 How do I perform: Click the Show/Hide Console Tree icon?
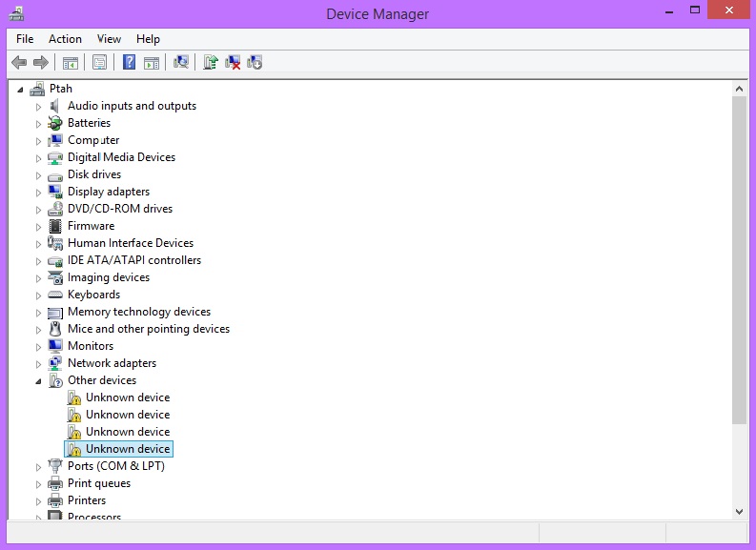70,63
